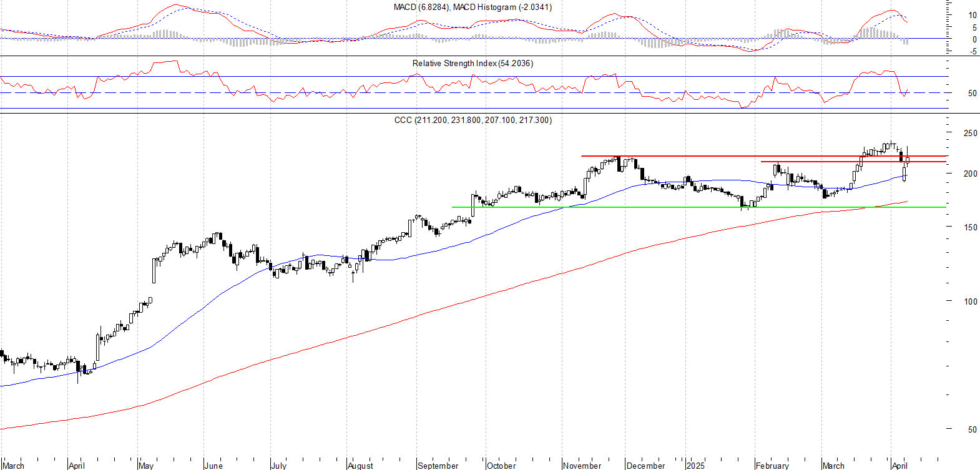This screenshot has width=980, height=470.
Task: Click the February month label
Action: 773,466
